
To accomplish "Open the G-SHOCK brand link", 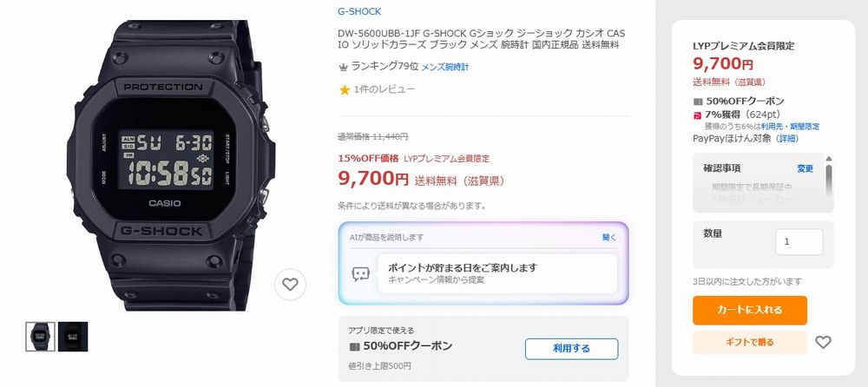I will (359, 11).
